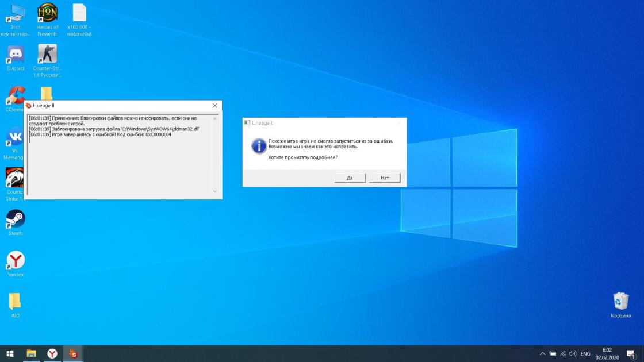
Task: Click the Steam desktop shortcut
Action: (x=16, y=219)
